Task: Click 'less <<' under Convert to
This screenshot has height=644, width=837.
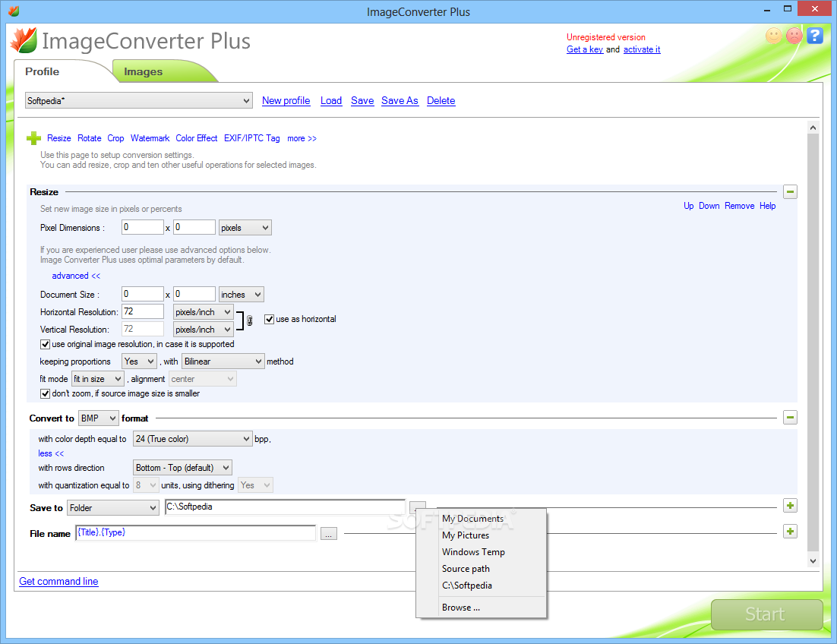Action: (51, 453)
